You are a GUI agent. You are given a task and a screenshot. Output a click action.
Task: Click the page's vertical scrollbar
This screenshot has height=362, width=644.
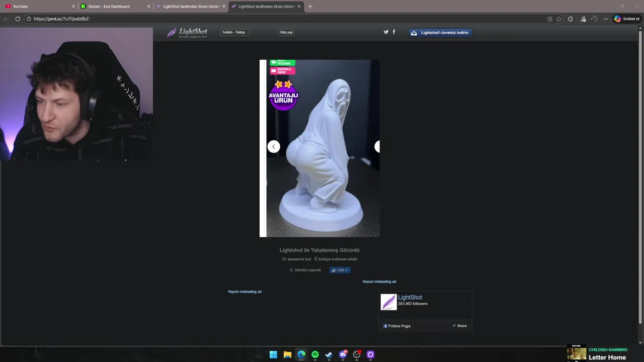pyautogui.click(x=640, y=176)
